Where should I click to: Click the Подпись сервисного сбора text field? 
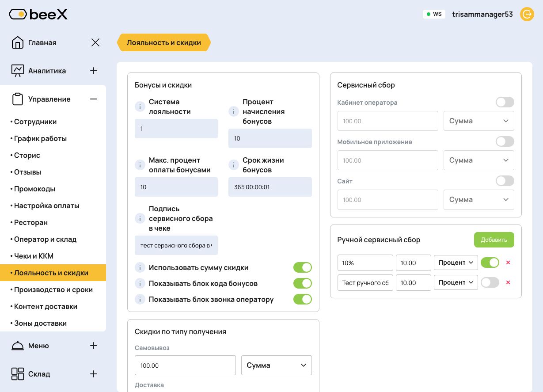176,245
